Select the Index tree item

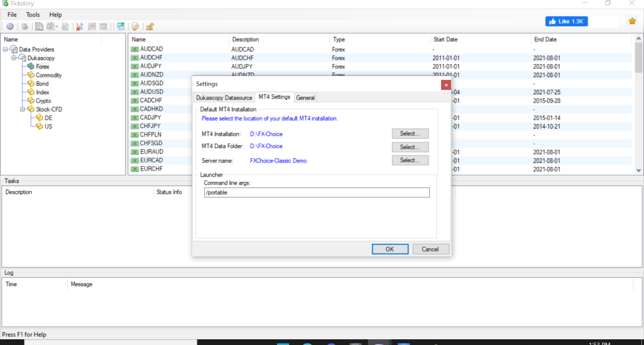point(43,92)
